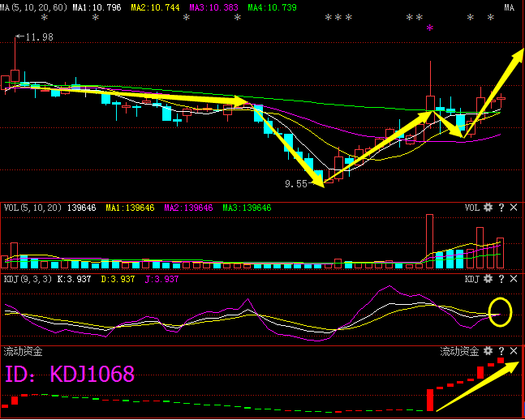Click the volume MA3:139646 value

point(247,208)
